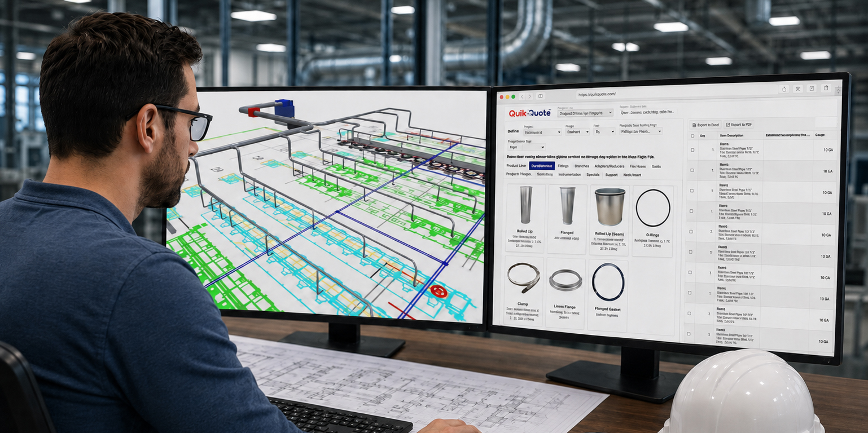Click the QuikQuote logo
The image size is (868, 433).
coord(529,113)
